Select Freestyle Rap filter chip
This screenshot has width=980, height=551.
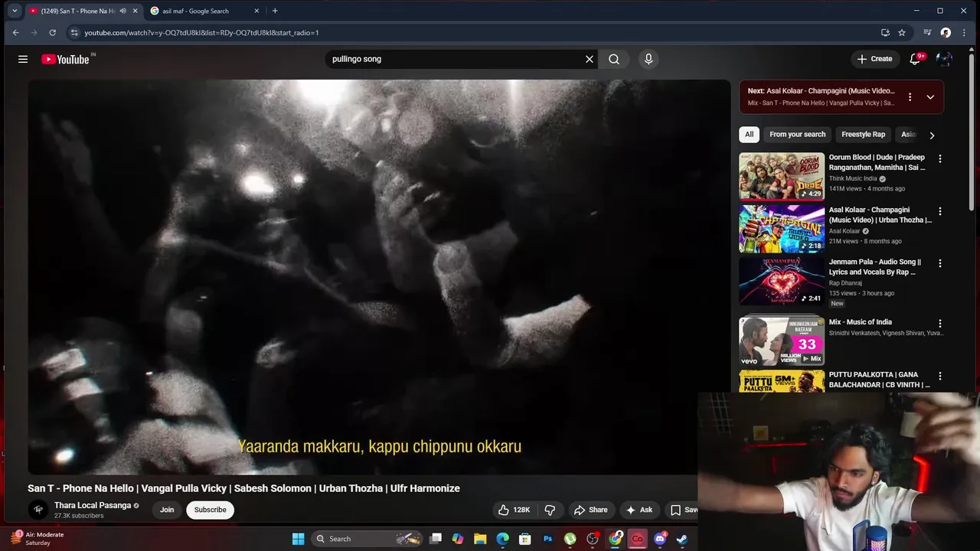coord(863,135)
